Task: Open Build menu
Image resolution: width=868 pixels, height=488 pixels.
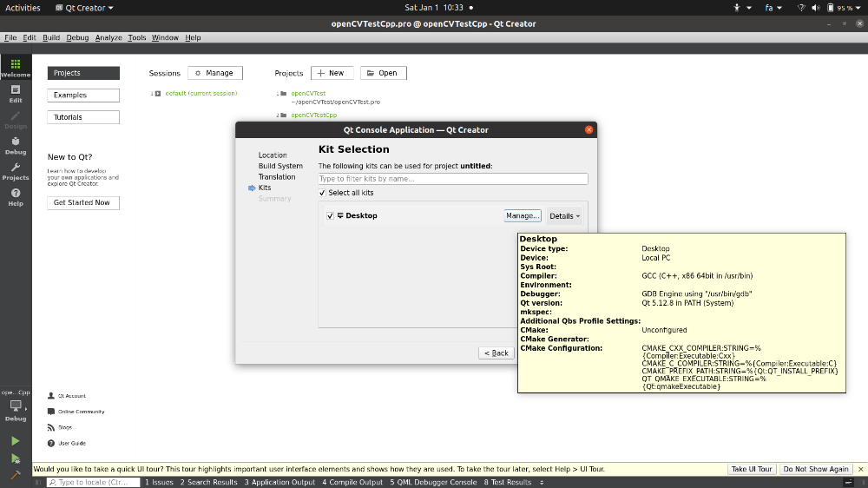Action: 51,37
